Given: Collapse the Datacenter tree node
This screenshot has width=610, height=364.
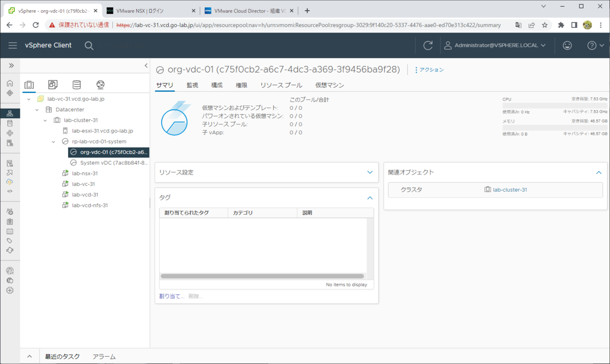Looking at the screenshot, I should click(x=37, y=110).
